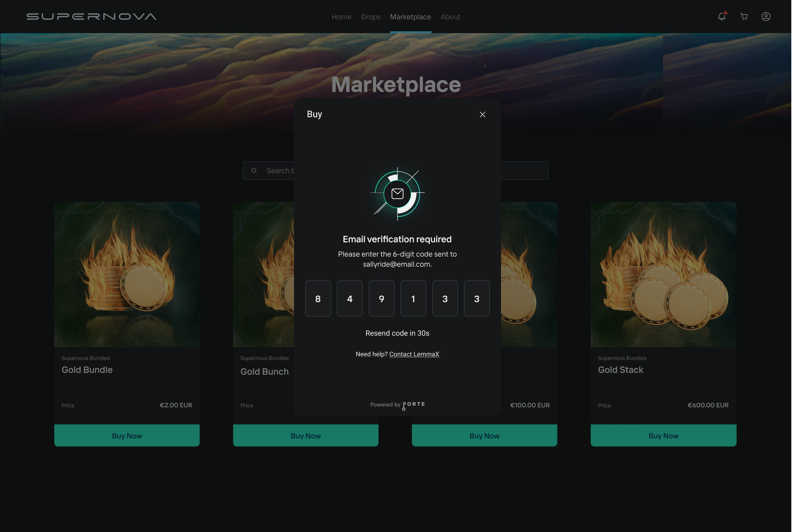Screen dimensions: 795x532
Task: Select the Marketplace tab
Action: pos(410,17)
